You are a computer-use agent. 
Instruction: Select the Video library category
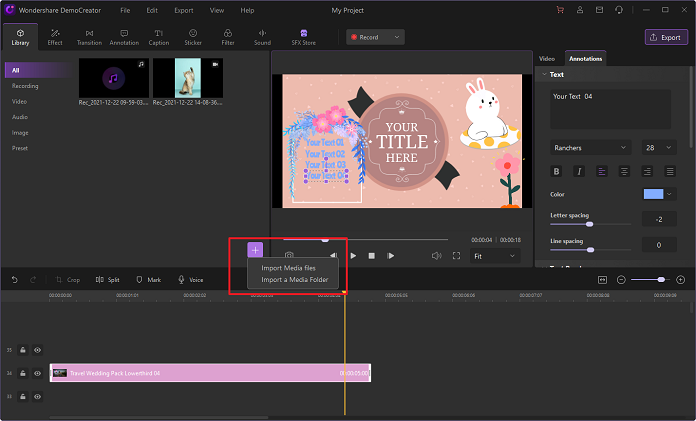point(20,101)
